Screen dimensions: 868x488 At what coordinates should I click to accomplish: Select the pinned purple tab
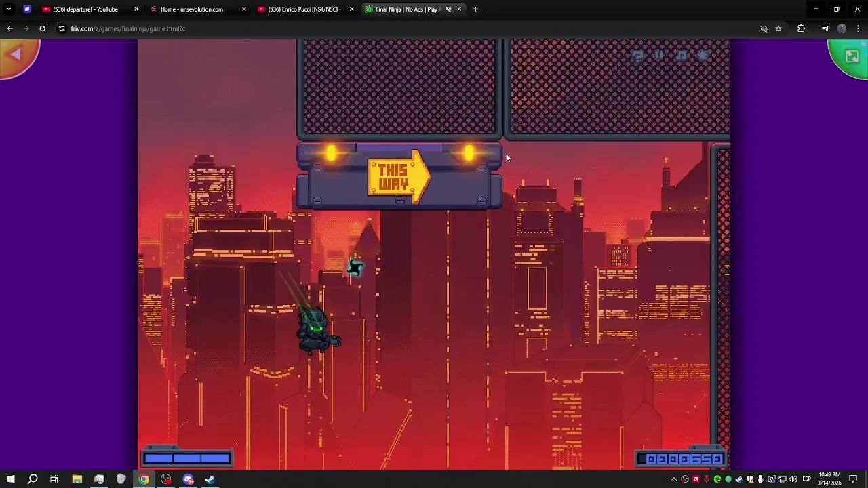(27, 9)
